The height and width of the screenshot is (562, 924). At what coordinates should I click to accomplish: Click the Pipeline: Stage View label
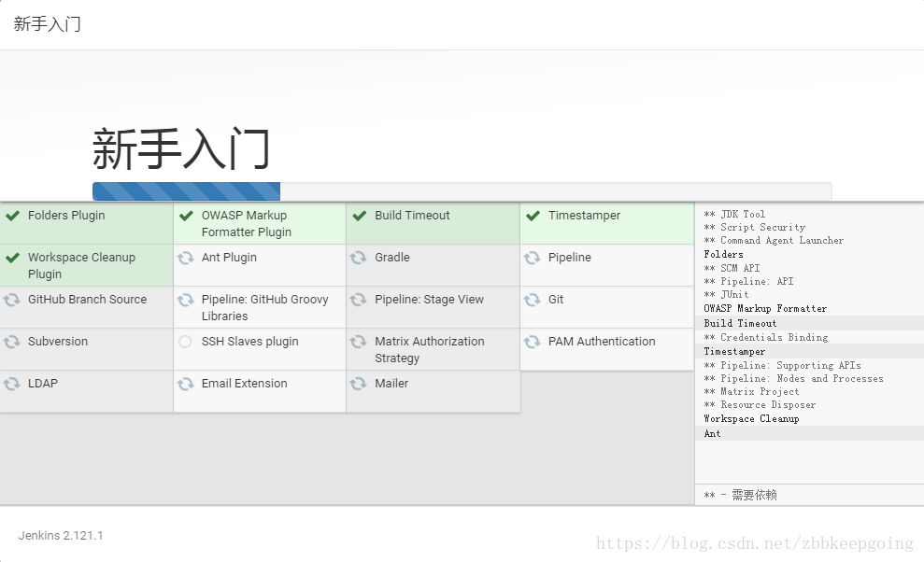coord(430,300)
